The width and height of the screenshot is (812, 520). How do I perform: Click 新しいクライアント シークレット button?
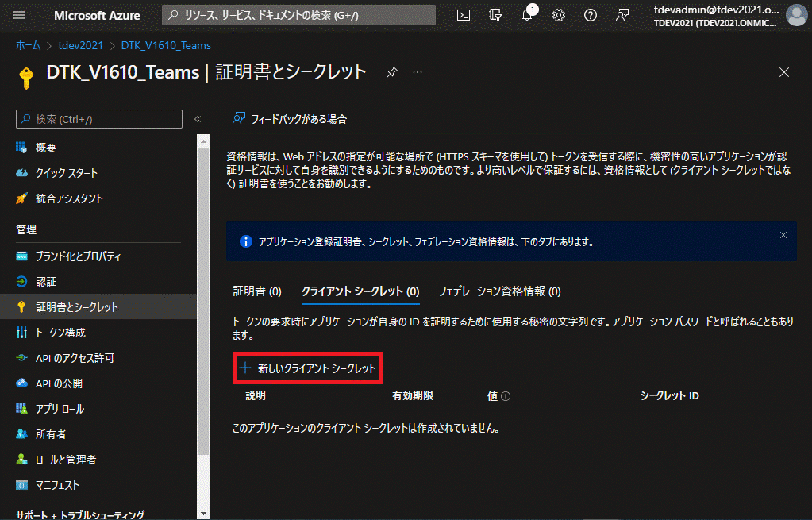[308, 368]
